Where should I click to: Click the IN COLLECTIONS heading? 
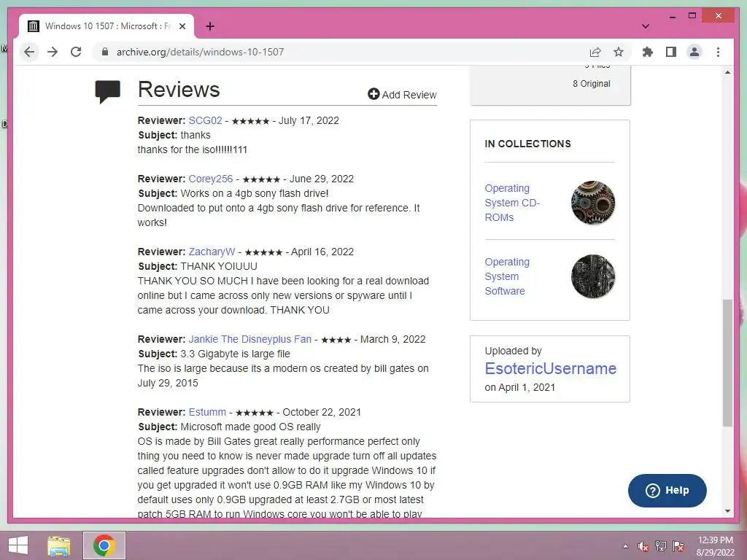click(528, 144)
